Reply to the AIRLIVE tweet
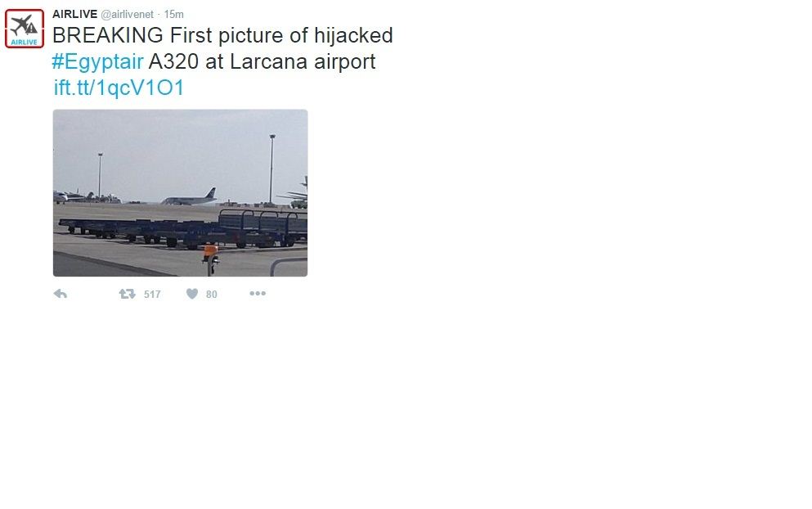Image resolution: width=812 pixels, height=509 pixels. [60, 294]
